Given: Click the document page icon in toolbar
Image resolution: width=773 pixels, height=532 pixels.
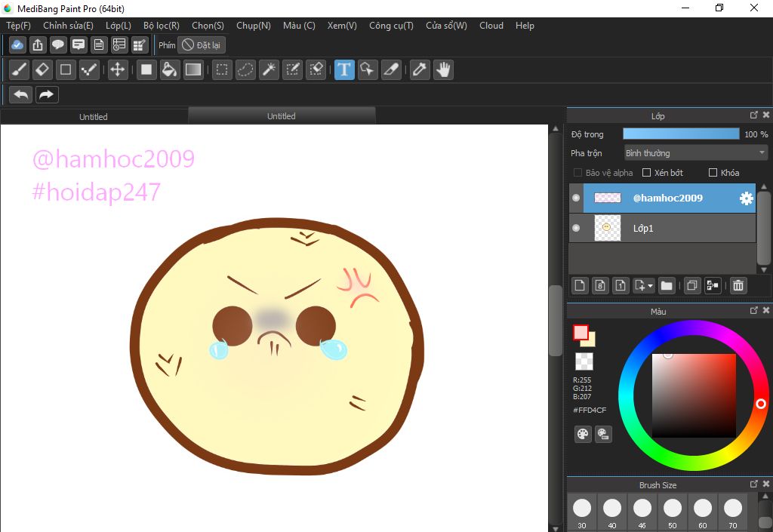Looking at the screenshot, I should 99,45.
